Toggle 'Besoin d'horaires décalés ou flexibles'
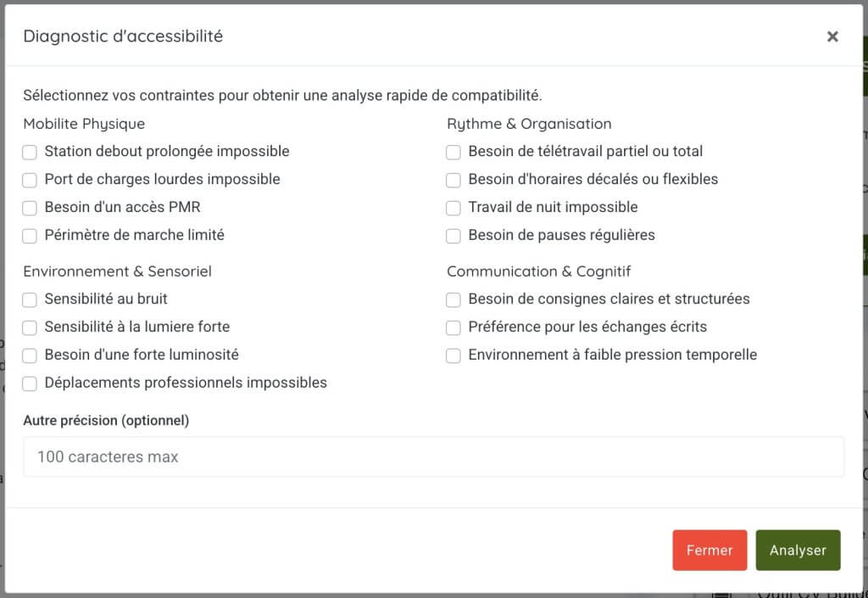 click(x=454, y=181)
